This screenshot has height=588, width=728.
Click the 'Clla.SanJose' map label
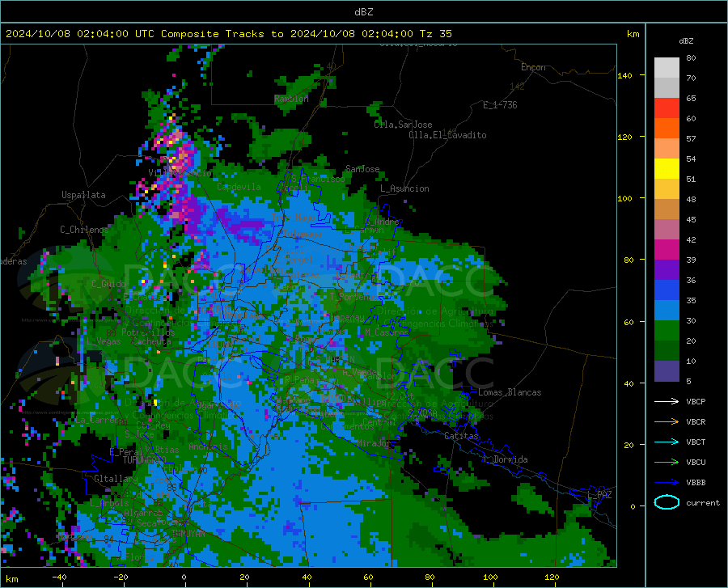[403, 125]
